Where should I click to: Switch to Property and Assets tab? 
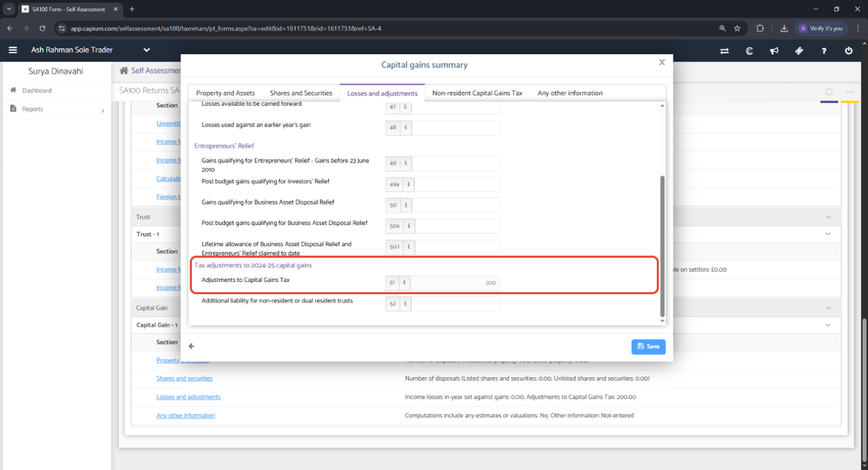(x=225, y=93)
